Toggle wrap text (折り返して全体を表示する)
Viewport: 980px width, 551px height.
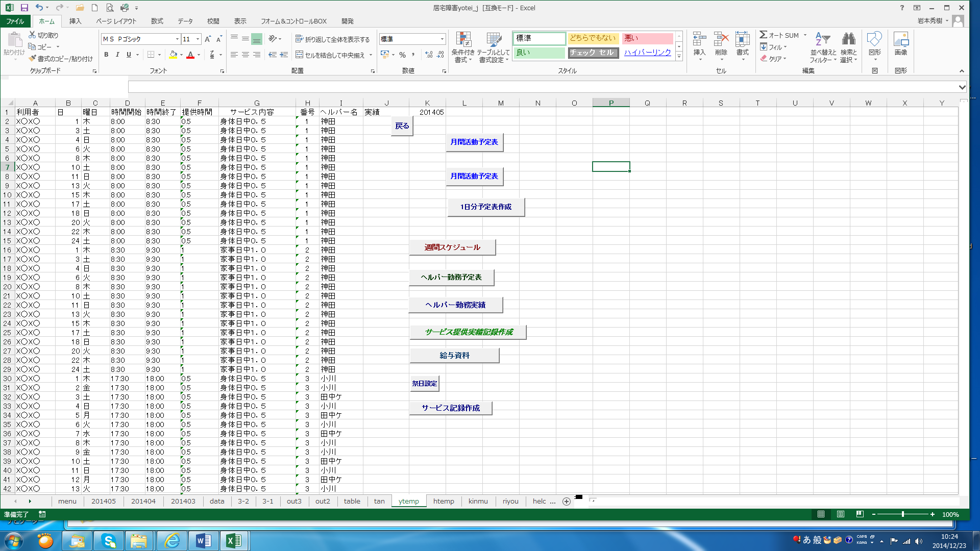pyautogui.click(x=332, y=39)
